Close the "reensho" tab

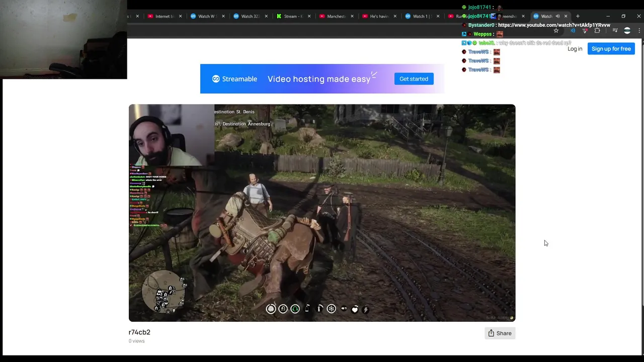coord(523,16)
